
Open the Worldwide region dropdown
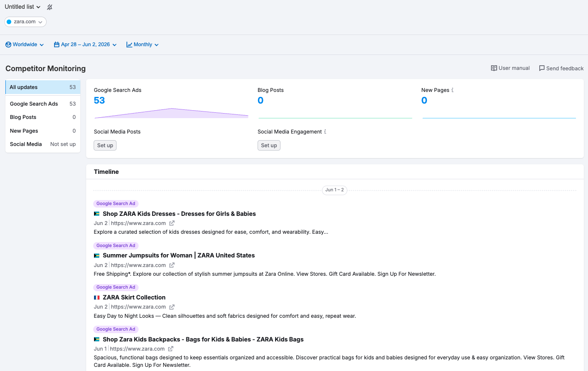[x=25, y=45]
